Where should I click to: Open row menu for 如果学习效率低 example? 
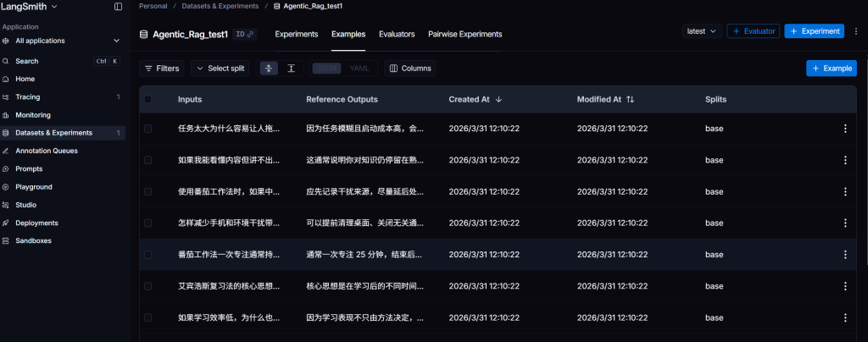[x=845, y=317]
